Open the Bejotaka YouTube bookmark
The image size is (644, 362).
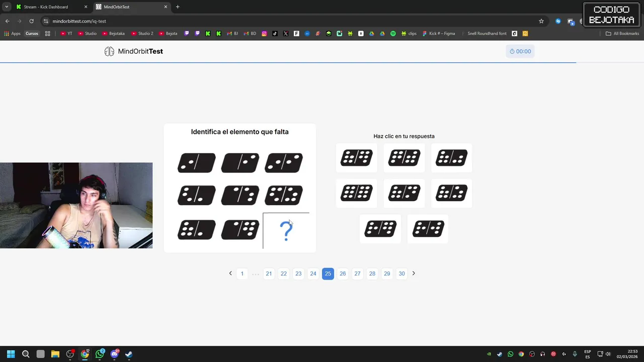pyautogui.click(x=113, y=34)
